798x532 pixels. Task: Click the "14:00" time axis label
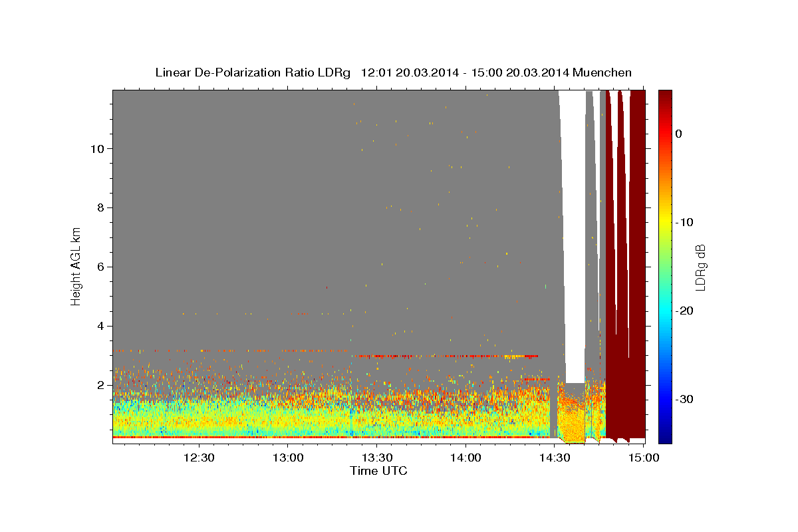[465, 458]
